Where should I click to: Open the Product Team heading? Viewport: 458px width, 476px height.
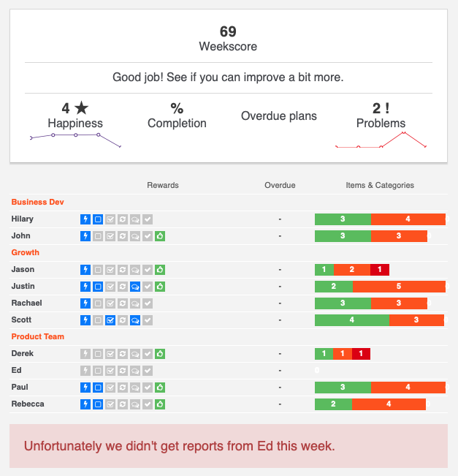coord(37,336)
